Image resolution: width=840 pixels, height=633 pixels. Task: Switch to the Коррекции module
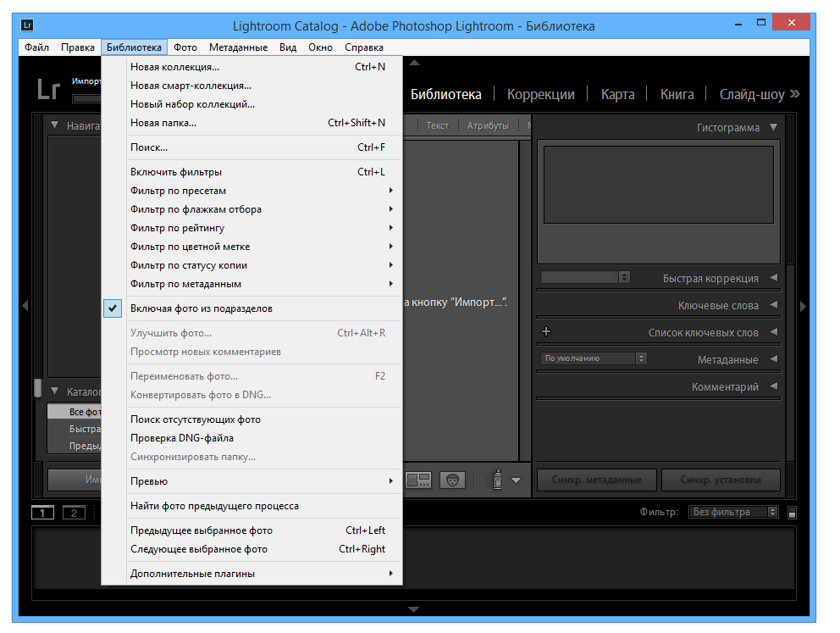pos(540,94)
